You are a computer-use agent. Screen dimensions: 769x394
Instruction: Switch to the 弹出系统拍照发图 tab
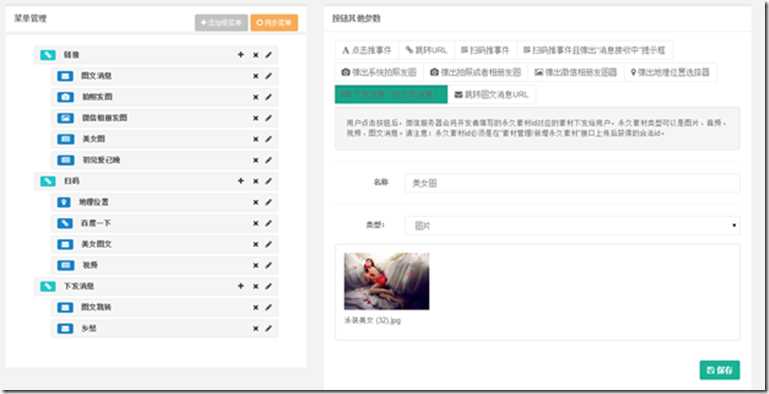pyautogui.click(x=379, y=72)
